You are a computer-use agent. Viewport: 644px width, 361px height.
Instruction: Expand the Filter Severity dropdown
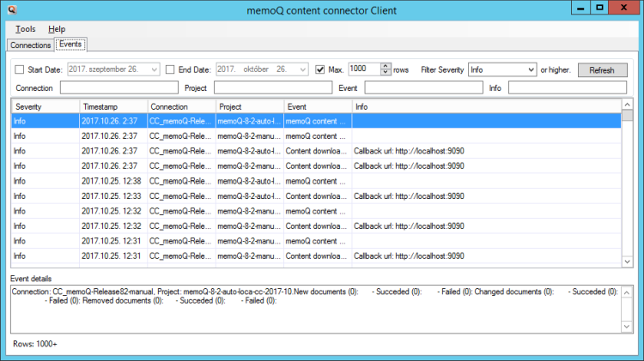tap(531, 69)
